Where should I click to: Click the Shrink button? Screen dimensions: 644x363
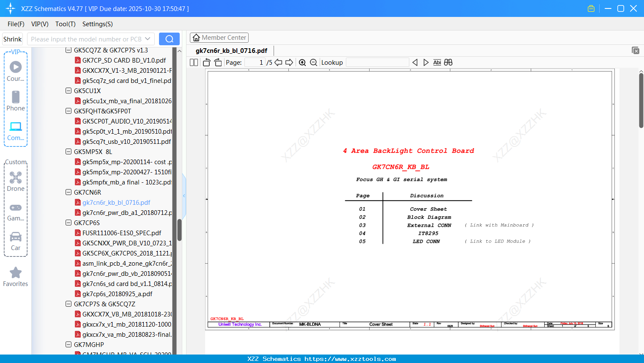tap(13, 39)
